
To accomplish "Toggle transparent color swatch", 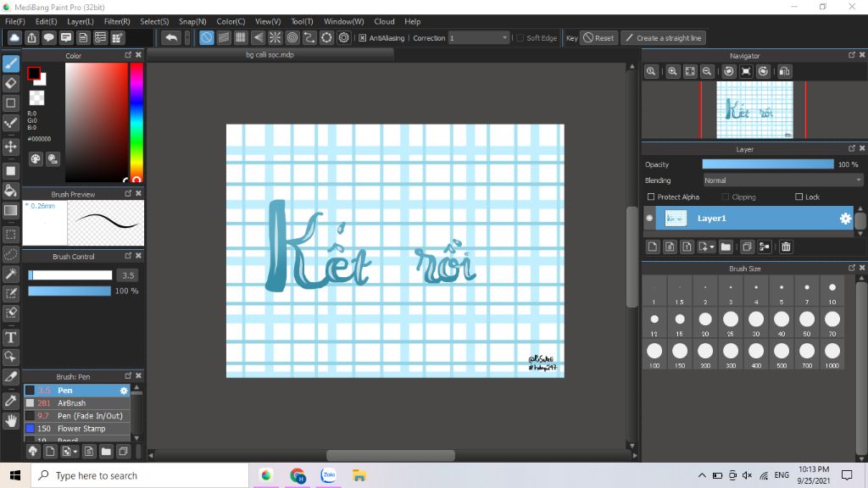I will coord(36,98).
